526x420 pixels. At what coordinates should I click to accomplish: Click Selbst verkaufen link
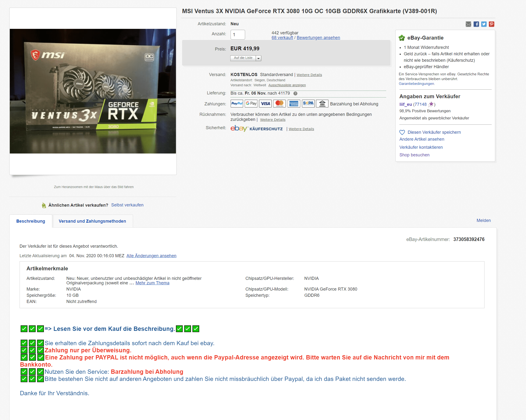pos(127,205)
